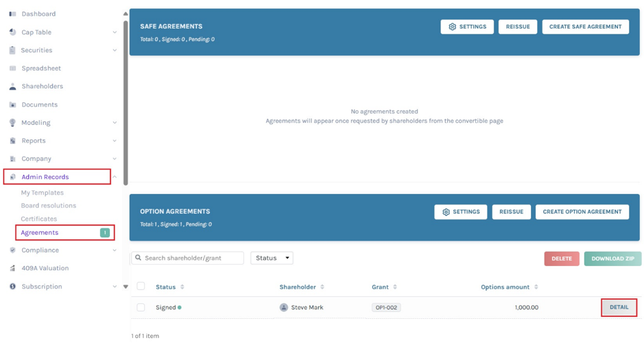The width and height of the screenshot is (644, 345).
Task: Open My Templates submenu item
Action: (43, 193)
